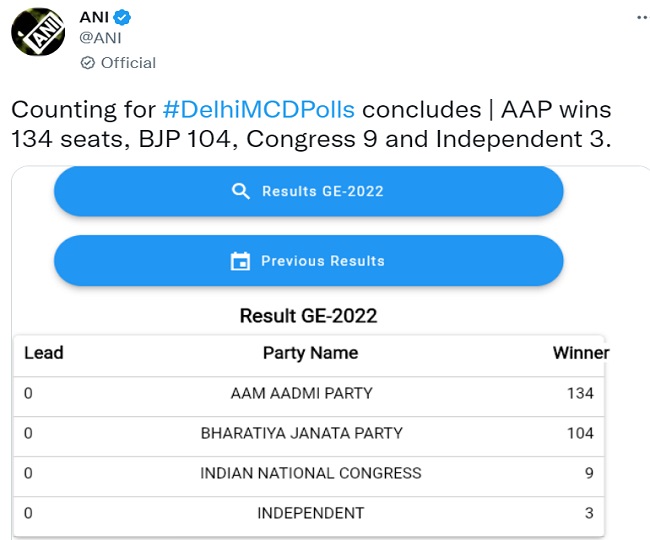Sort by Lead column header

tap(44, 353)
